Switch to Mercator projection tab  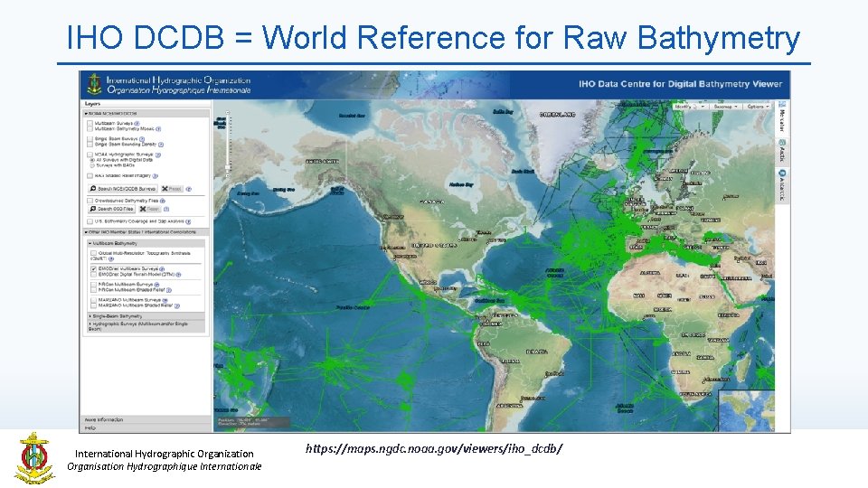pos(782,117)
